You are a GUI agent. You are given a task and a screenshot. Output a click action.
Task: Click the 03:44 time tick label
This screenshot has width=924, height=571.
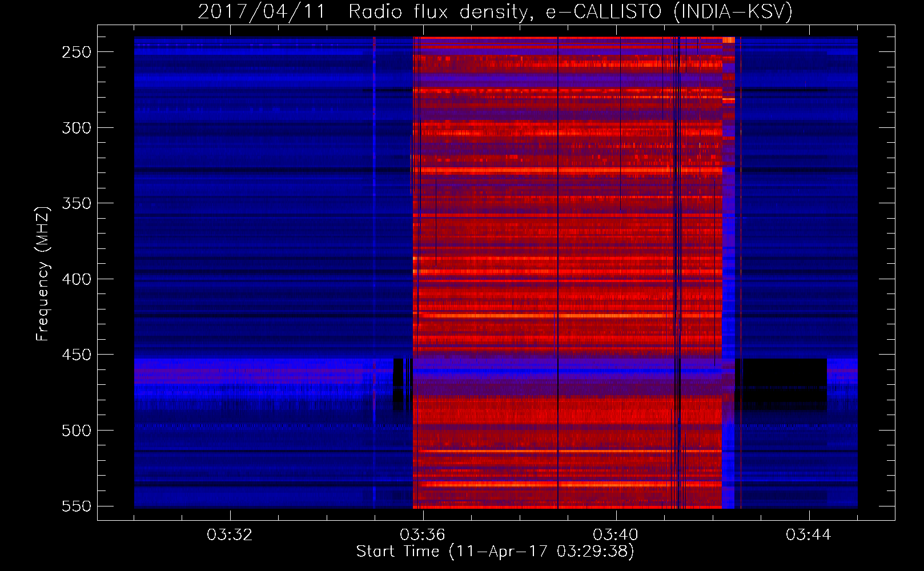coord(809,535)
